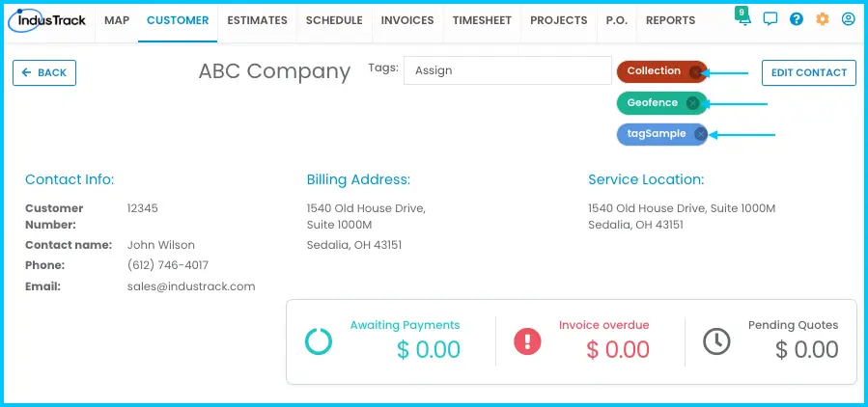Open the REPORTS tab
Viewport: 868px width, 407px height.
670,20
